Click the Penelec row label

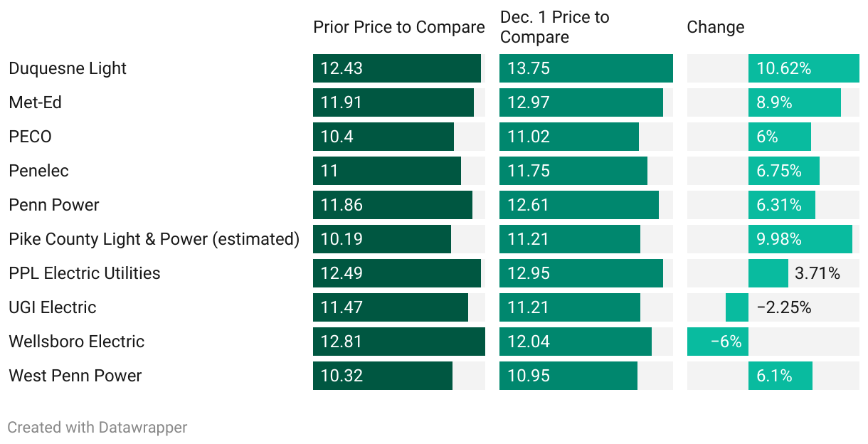38,171
